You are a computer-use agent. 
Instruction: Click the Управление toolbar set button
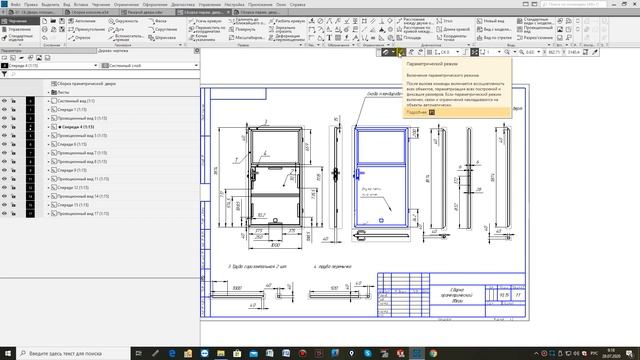point(20,29)
